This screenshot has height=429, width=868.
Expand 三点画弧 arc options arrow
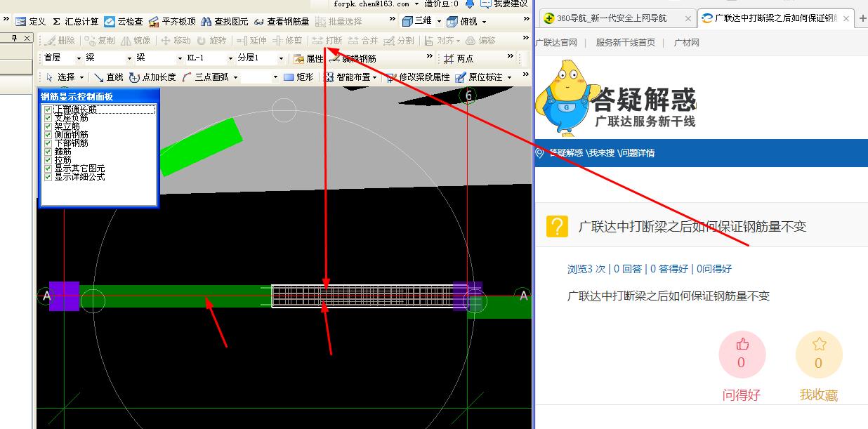235,77
